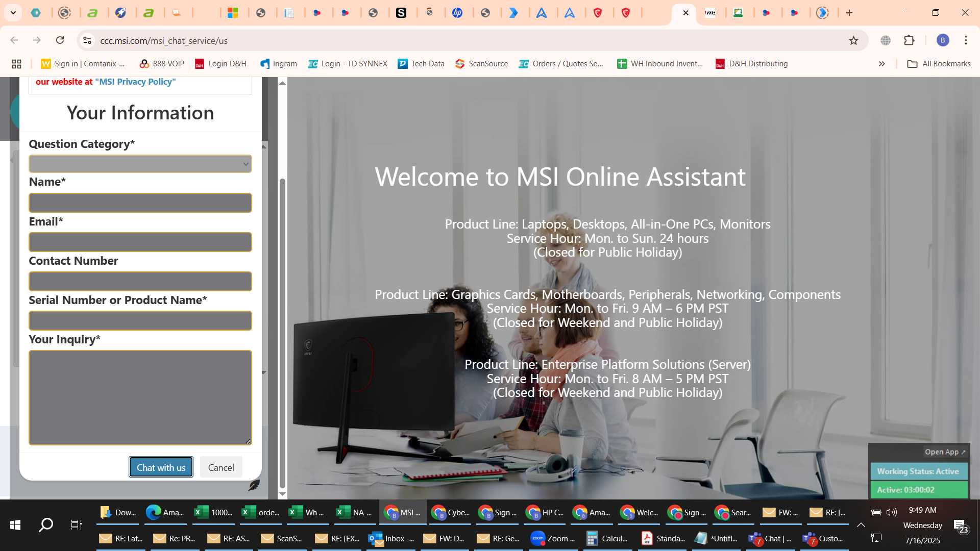Click the Your Inquiry text area
Screen dimensions: 980x551
140,397
